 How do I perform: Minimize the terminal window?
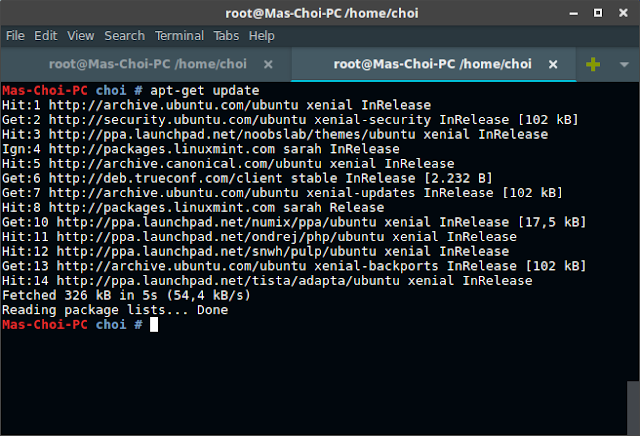tap(573, 13)
